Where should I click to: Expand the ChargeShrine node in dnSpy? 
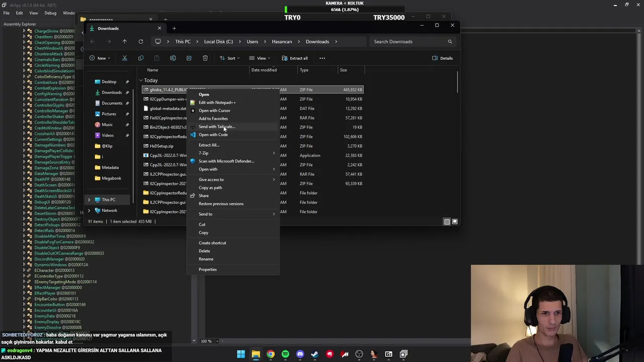[x=24, y=31]
